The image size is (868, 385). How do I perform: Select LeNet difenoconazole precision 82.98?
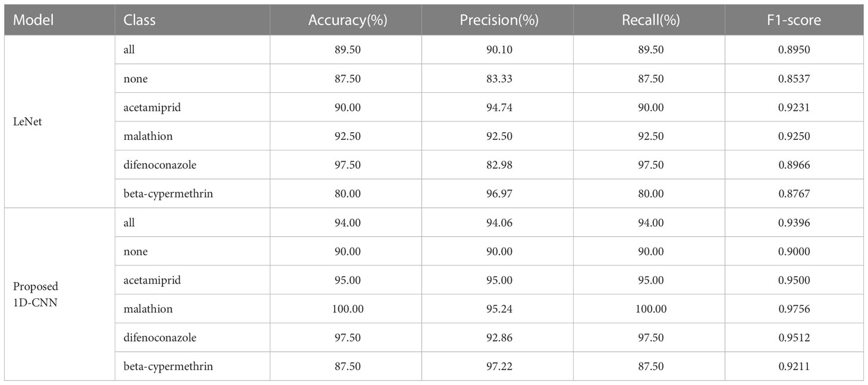pyautogui.click(x=499, y=165)
